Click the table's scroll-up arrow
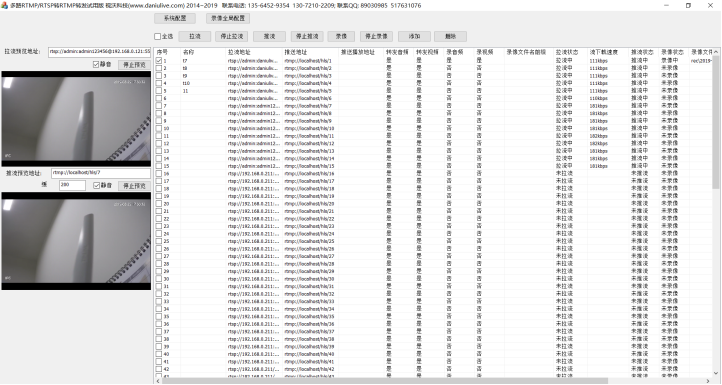Viewport: 722px width, 385px height. (716, 52)
